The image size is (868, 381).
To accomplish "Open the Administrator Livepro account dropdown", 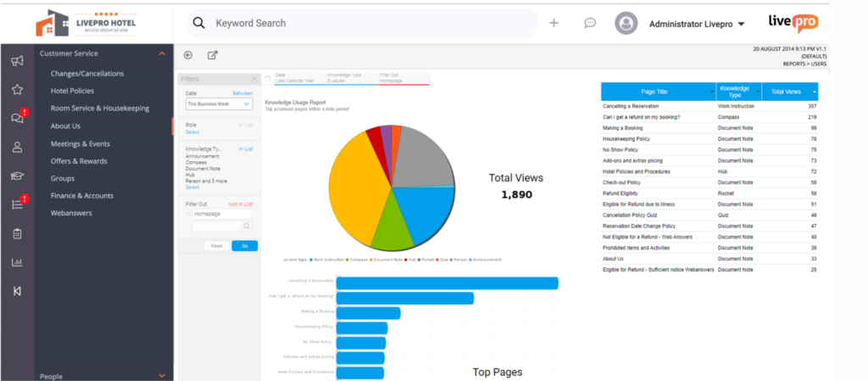I will tap(696, 24).
